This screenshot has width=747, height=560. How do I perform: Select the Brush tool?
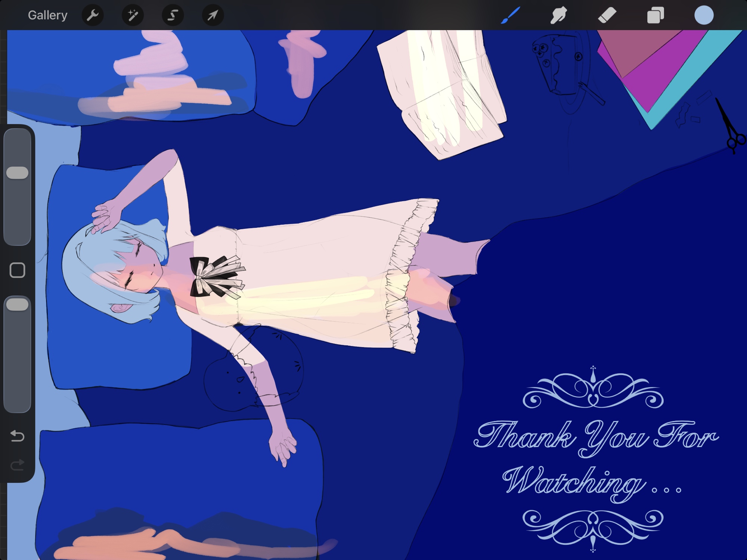510,15
